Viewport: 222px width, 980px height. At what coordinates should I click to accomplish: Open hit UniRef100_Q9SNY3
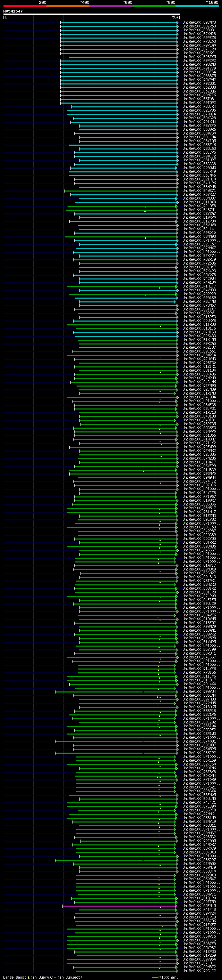tap(199, 23)
